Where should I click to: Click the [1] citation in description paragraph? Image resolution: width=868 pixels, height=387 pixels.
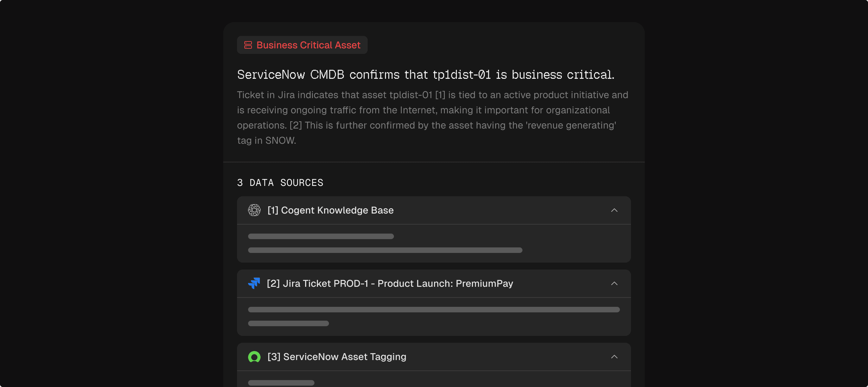tap(440, 95)
